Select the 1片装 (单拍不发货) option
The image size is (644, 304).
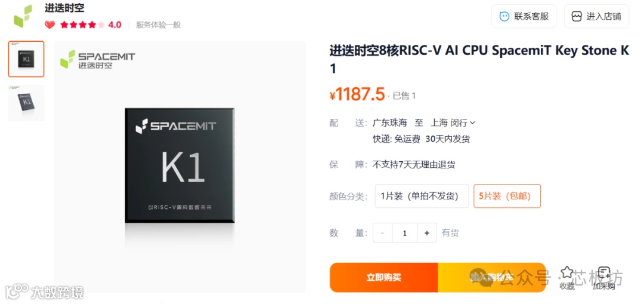pyautogui.click(x=422, y=196)
